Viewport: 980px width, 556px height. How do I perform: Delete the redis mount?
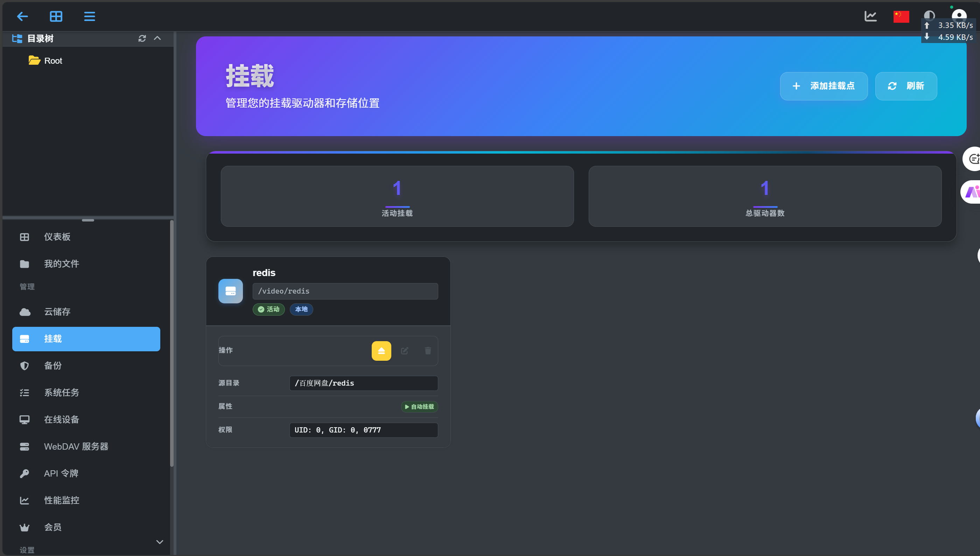click(x=428, y=351)
